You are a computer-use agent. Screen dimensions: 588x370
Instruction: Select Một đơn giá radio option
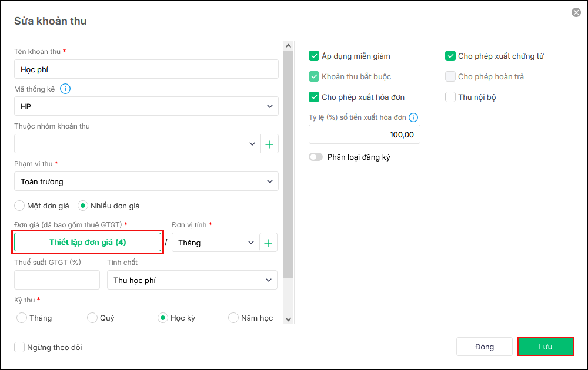click(x=19, y=206)
